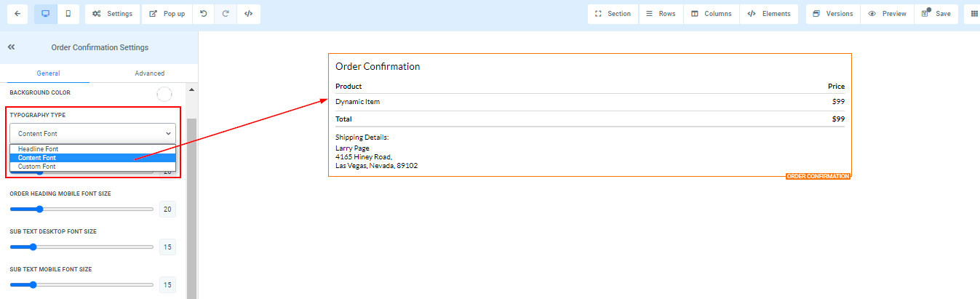Click Order Heading Mobile Font Size value
980x299 pixels.
tap(167, 210)
